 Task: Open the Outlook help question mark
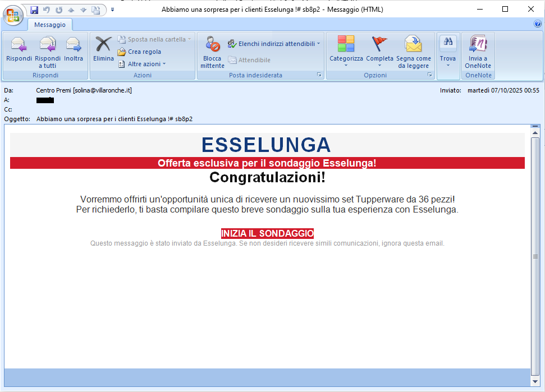pyautogui.click(x=537, y=24)
